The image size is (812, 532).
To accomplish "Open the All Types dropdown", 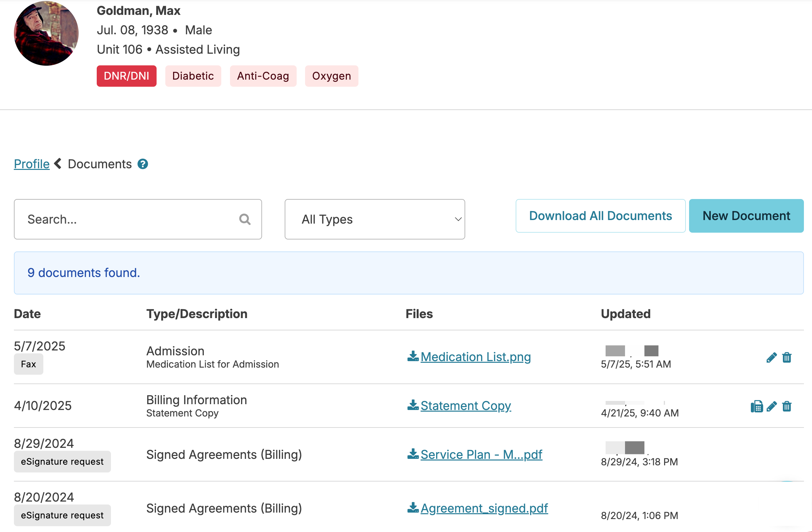I will click(375, 219).
